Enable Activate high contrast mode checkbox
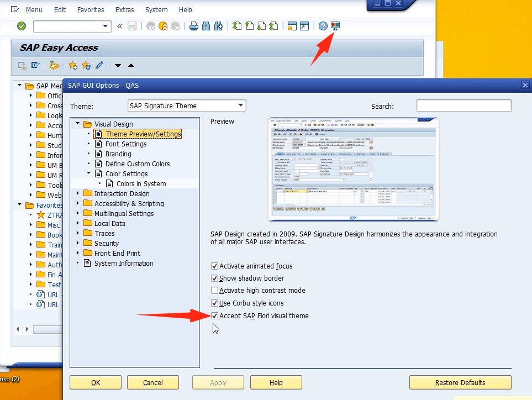The image size is (532, 400). [214, 291]
